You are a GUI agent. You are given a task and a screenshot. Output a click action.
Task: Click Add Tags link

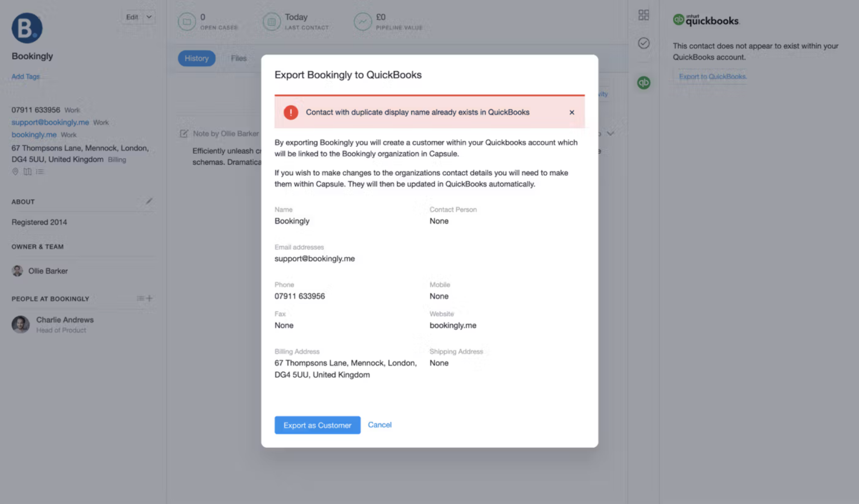coord(25,76)
